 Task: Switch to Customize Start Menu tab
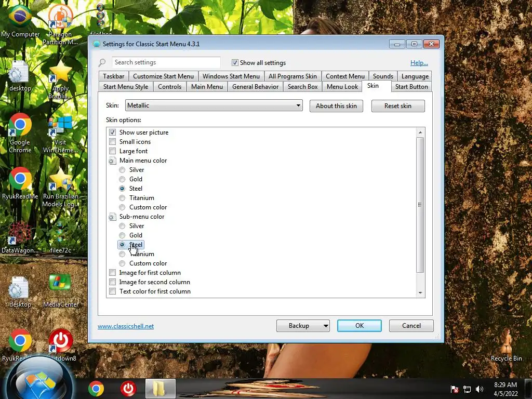coord(163,76)
